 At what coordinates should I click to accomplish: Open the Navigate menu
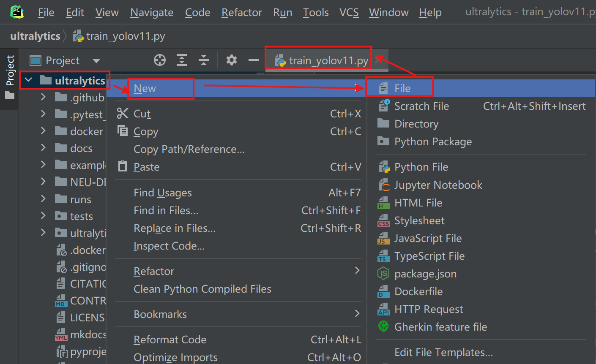(x=152, y=13)
